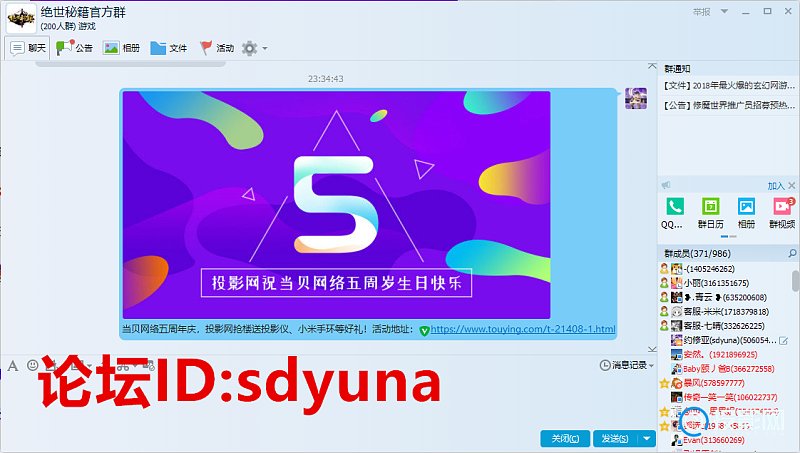Click avatar of member 客服-七晴
800x453 pixels.
click(x=677, y=326)
